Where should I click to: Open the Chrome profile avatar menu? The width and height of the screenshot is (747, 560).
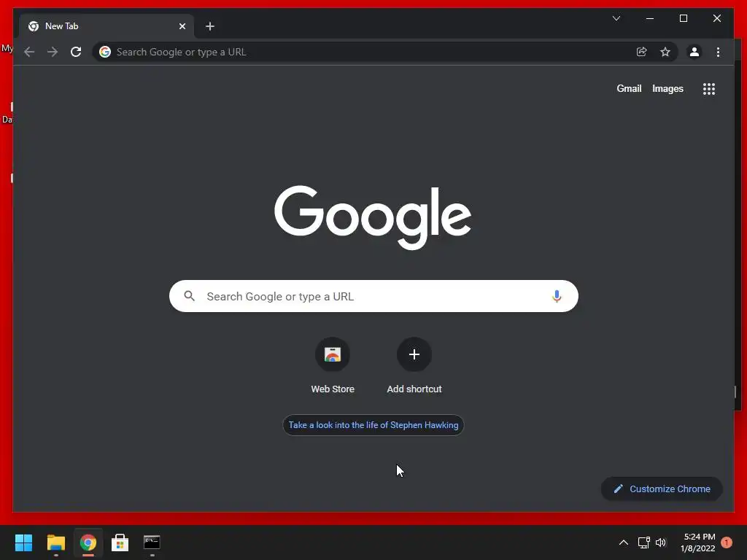point(694,52)
